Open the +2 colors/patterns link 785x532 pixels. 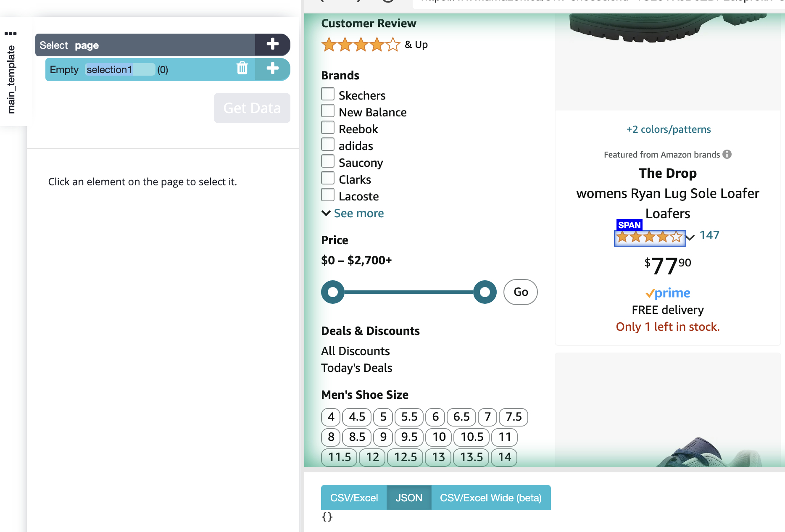pyautogui.click(x=669, y=129)
